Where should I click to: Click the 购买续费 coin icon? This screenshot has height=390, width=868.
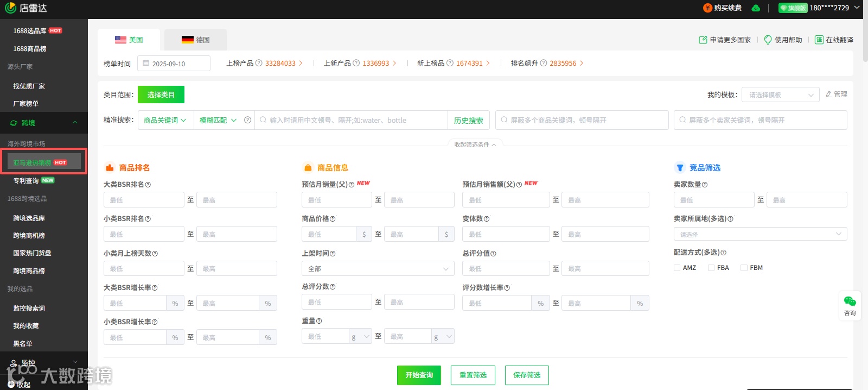[707, 8]
